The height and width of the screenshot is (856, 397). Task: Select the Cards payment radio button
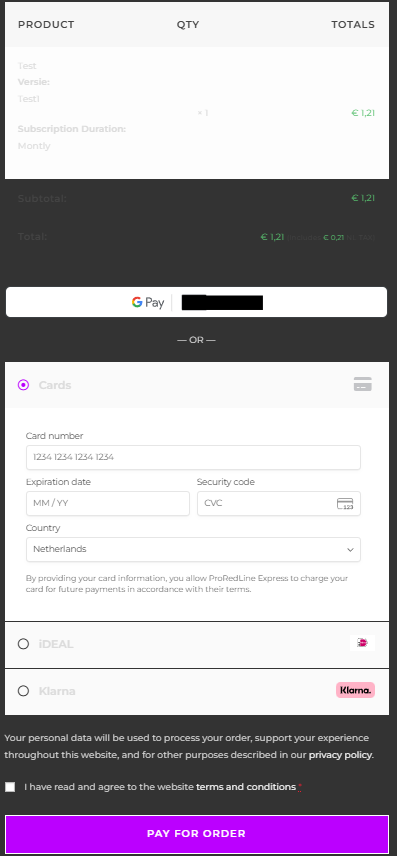coord(23,385)
